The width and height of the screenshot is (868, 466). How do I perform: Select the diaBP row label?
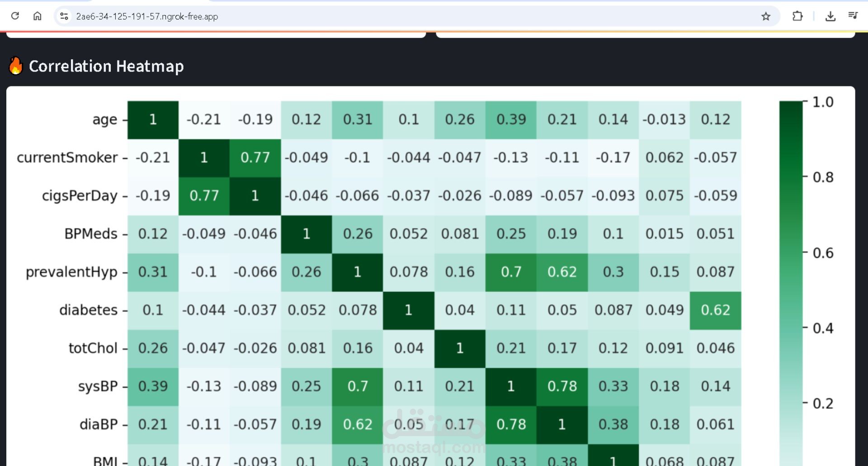pos(99,424)
